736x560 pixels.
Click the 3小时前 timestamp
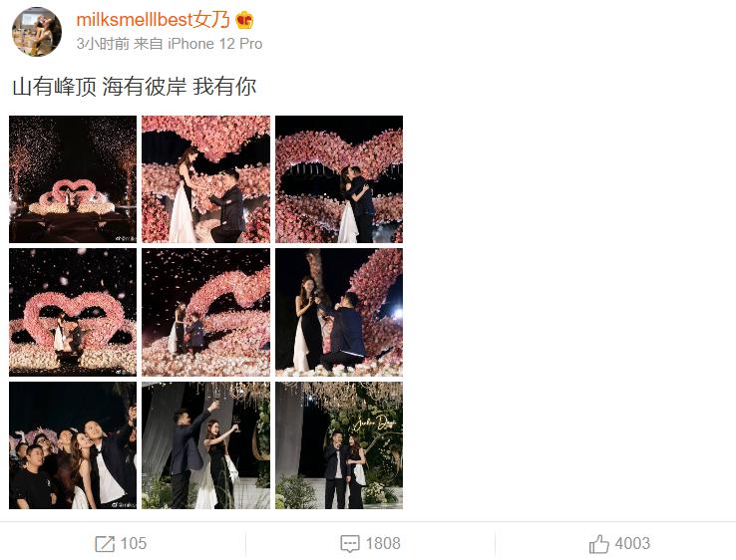click(103, 44)
